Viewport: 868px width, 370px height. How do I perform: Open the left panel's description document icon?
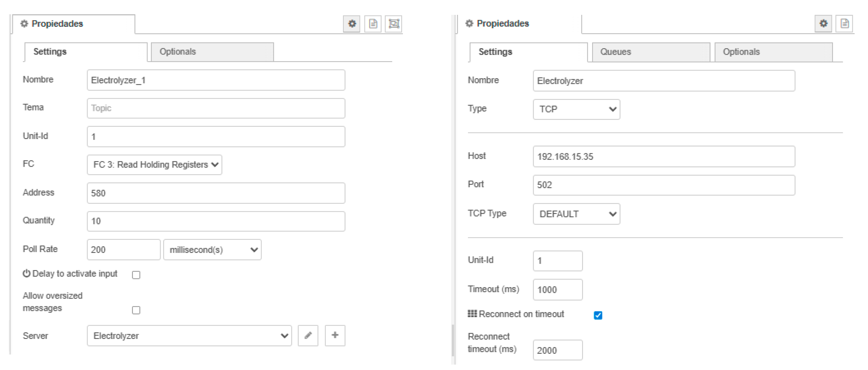(x=373, y=24)
